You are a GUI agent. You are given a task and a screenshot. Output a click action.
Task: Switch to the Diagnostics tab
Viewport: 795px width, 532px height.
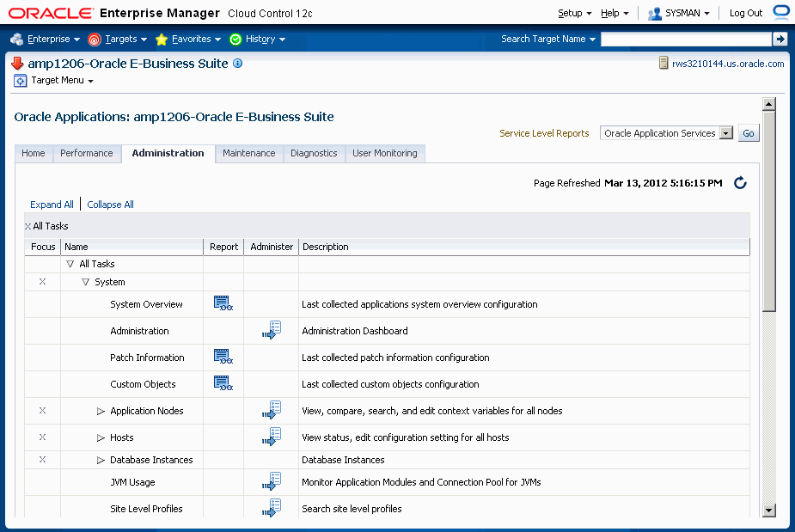(x=314, y=153)
